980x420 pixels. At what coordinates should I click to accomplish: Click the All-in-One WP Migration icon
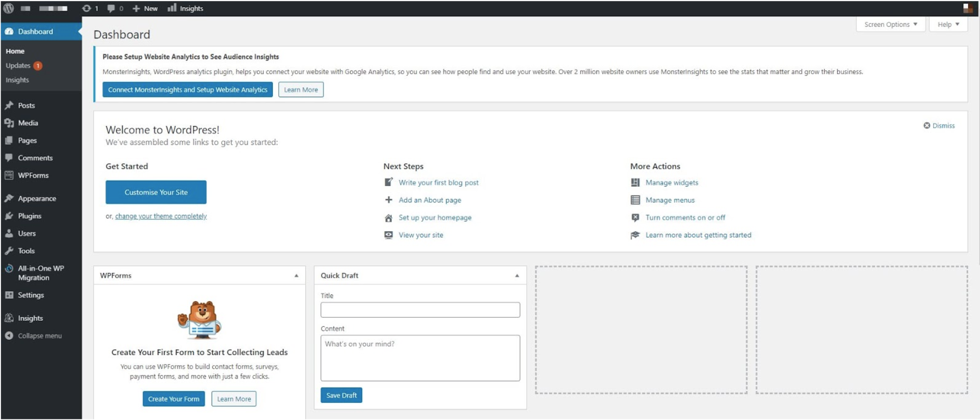(9, 268)
